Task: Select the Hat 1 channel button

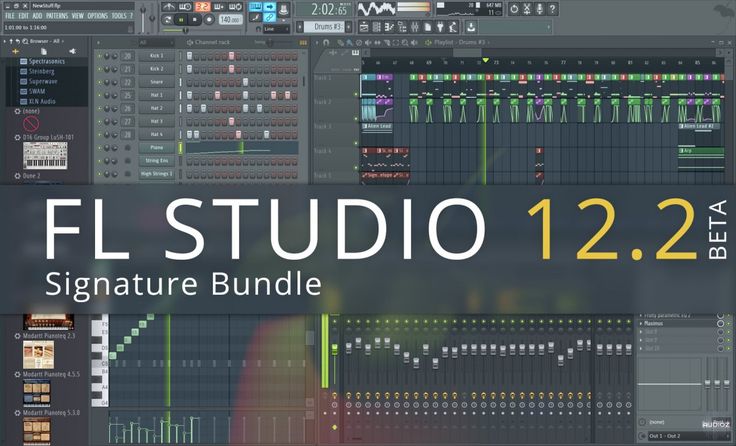Action: click(156, 95)
